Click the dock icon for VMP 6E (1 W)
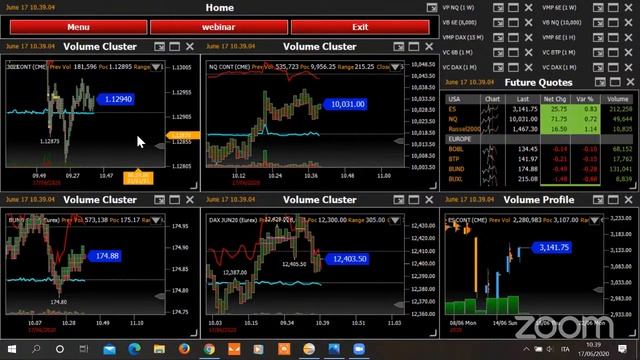The width and height of the screenshot is (640, 360). (x=598, y=8)
